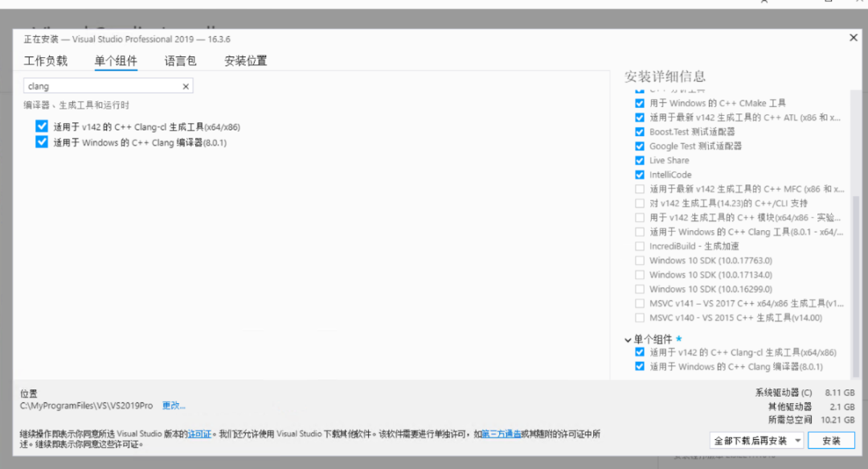This screenshot has height=469, width=868.
Task: Switch to the 工作负载 tab
Action: 45,61
